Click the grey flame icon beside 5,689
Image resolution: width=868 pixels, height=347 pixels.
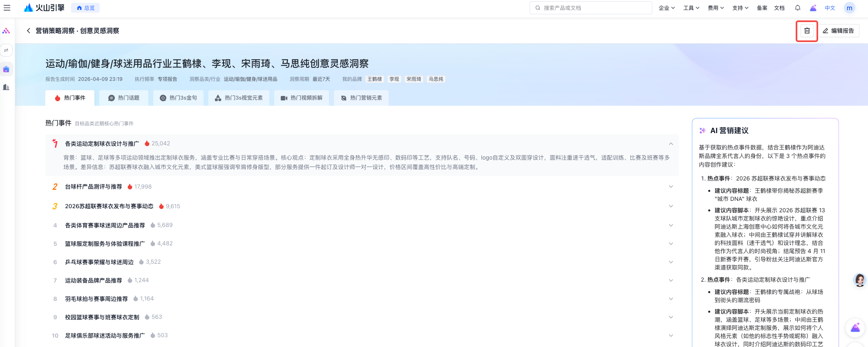pyautogui.click(x=153, y=225)
